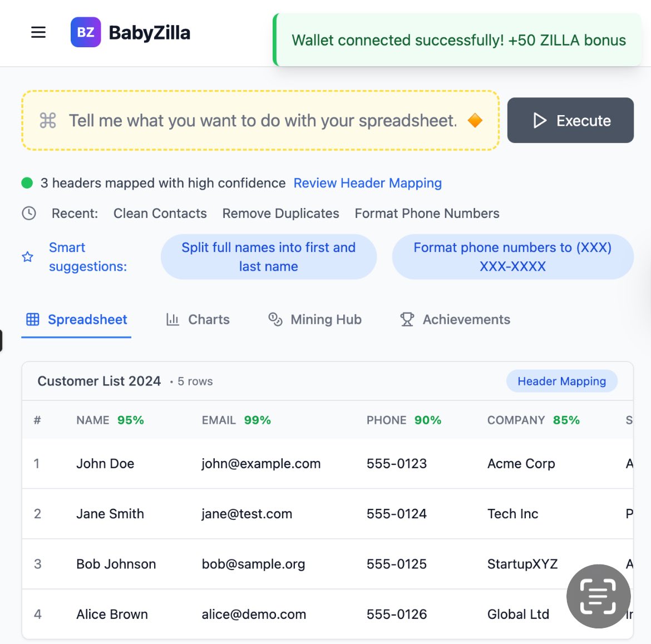Click the Mining Hub coins icon
This screenshot has width=651, height=644.
point(275,320)
